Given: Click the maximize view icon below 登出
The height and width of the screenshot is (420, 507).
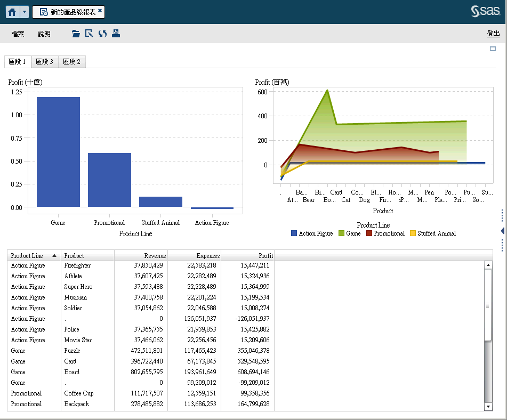Looking at the screenshot, I should pos(493,49).
